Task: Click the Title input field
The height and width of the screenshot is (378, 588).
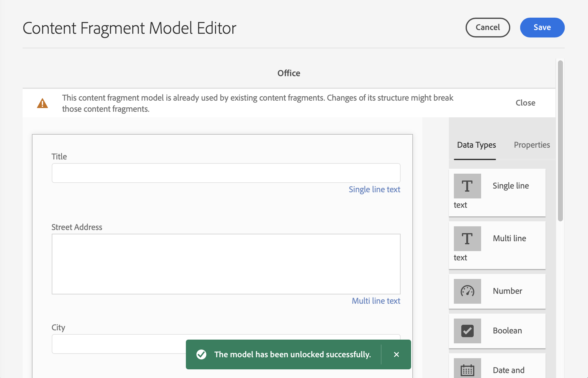Action: (x=226, y=173)
